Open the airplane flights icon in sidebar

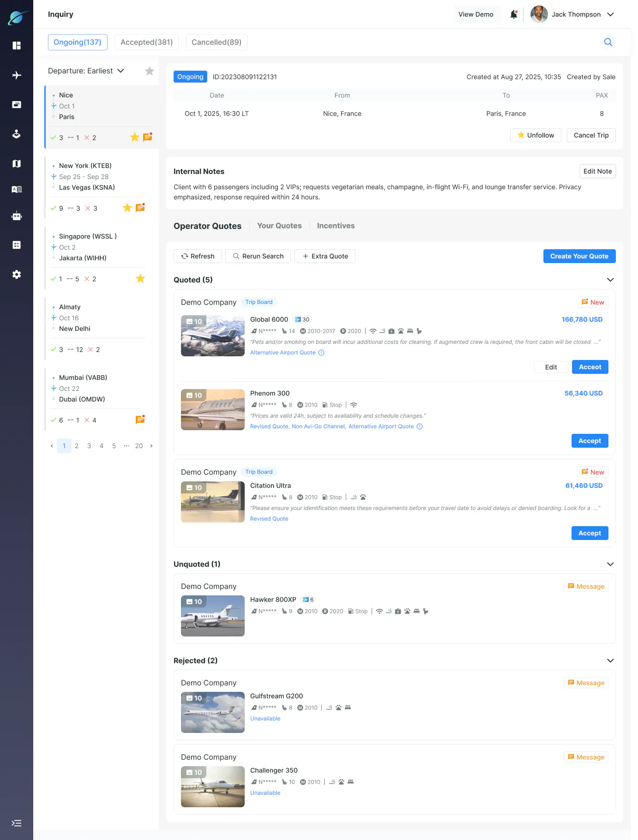pyautogui.click(x=17, y=75)
